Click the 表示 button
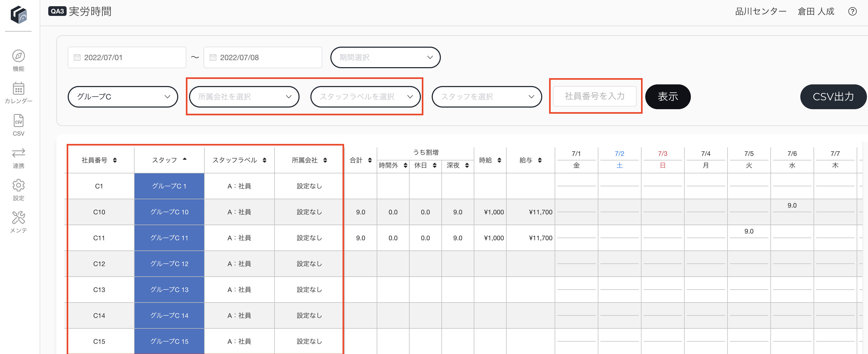Viewport: 868px width, 354px height. [668, 97]
